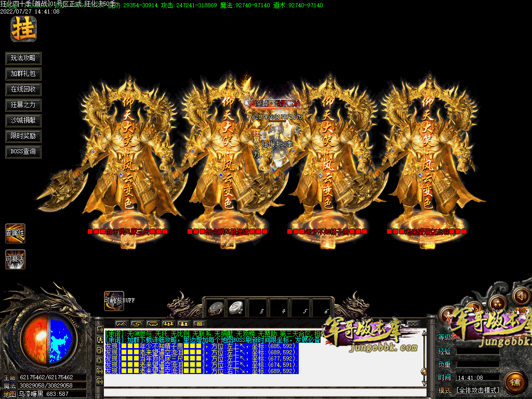Click the gamepad-shaped icon on chat toolbar
This screenshot has height=399, width=532.
click(153, 324)
